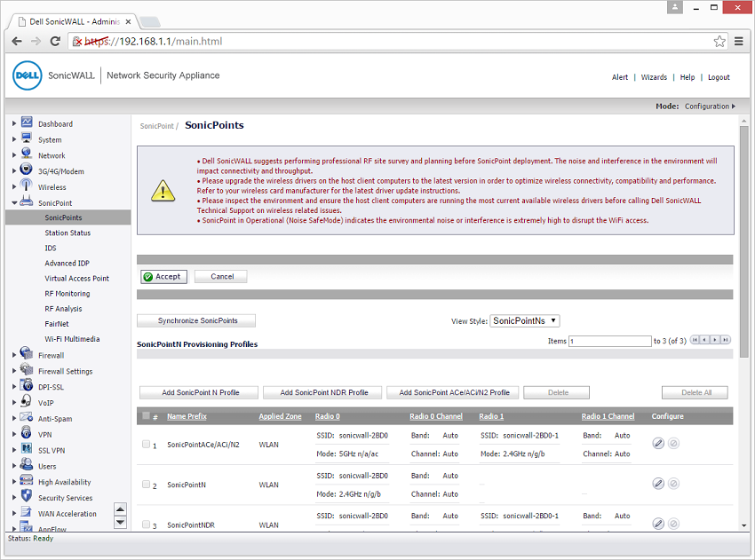Open RF Monitoring submenu item
Viewport: 755px width, 560px height.
(x=67, y=294)
